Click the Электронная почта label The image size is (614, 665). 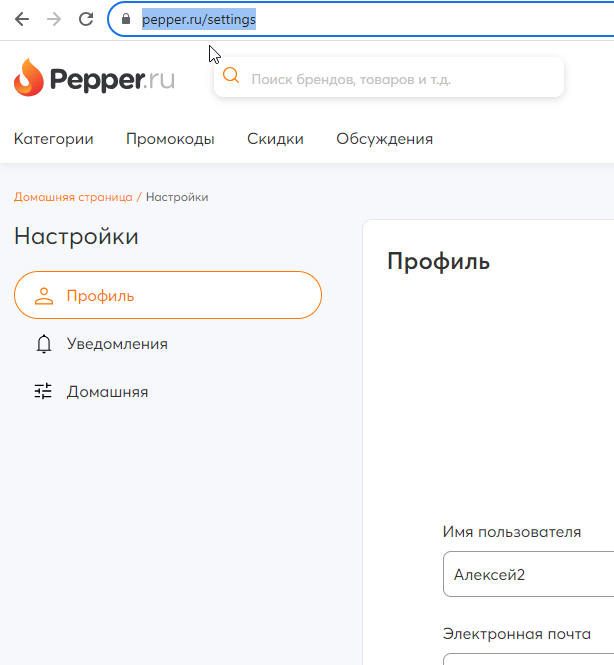[516, 634]
